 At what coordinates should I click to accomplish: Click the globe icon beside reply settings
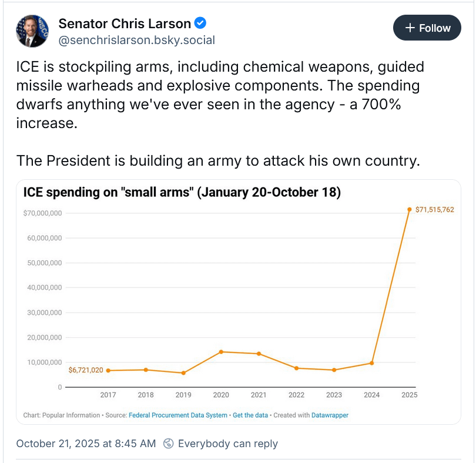168,444
